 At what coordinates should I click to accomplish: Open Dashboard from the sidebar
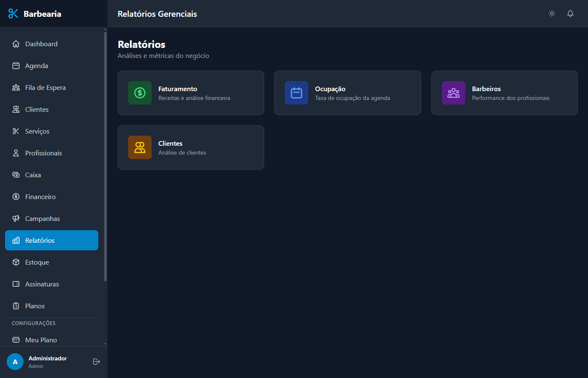pos(41,44)
